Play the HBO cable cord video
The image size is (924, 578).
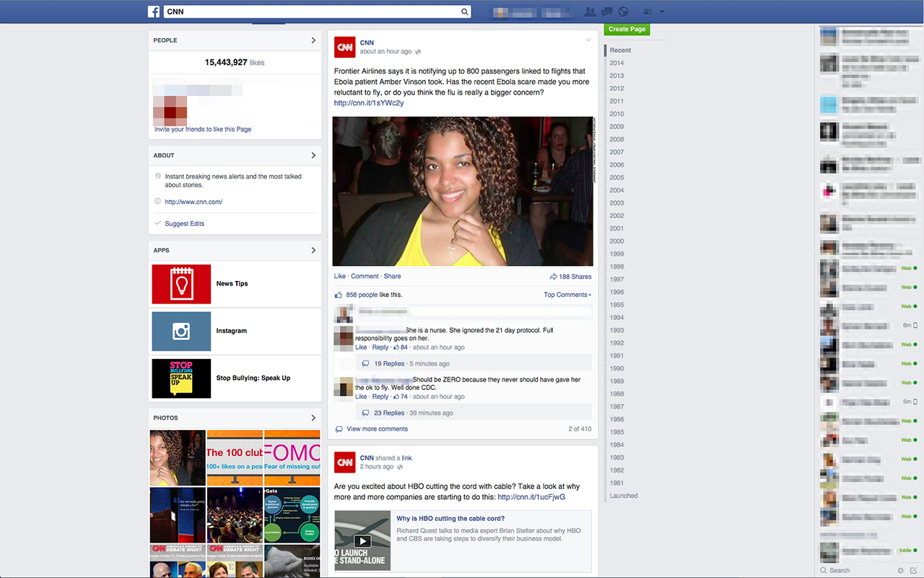[x=362, y=541]
